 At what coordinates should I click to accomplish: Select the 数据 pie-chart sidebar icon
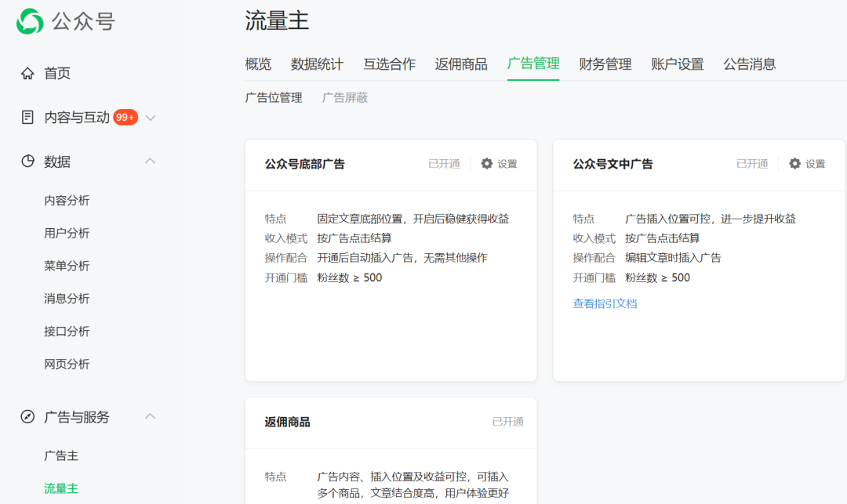(x=27, y=161)
